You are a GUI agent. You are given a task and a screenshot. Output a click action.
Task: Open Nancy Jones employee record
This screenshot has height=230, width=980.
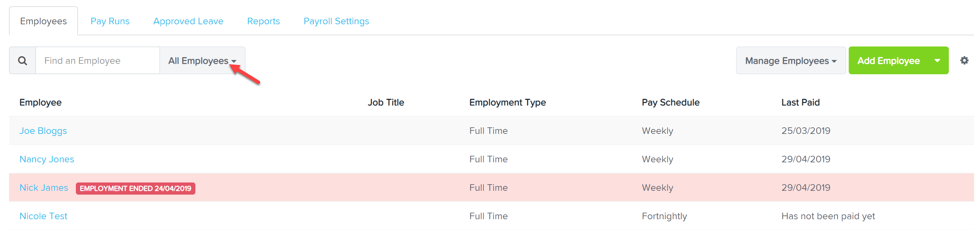47,159
